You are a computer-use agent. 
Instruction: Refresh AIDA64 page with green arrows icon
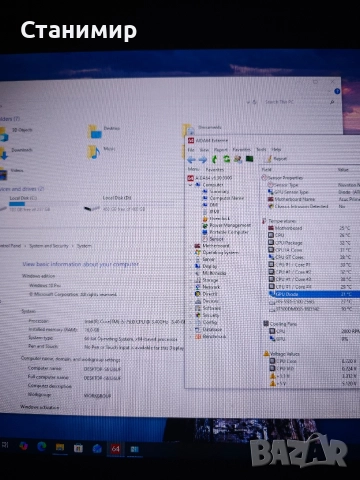tap(226, 159)
